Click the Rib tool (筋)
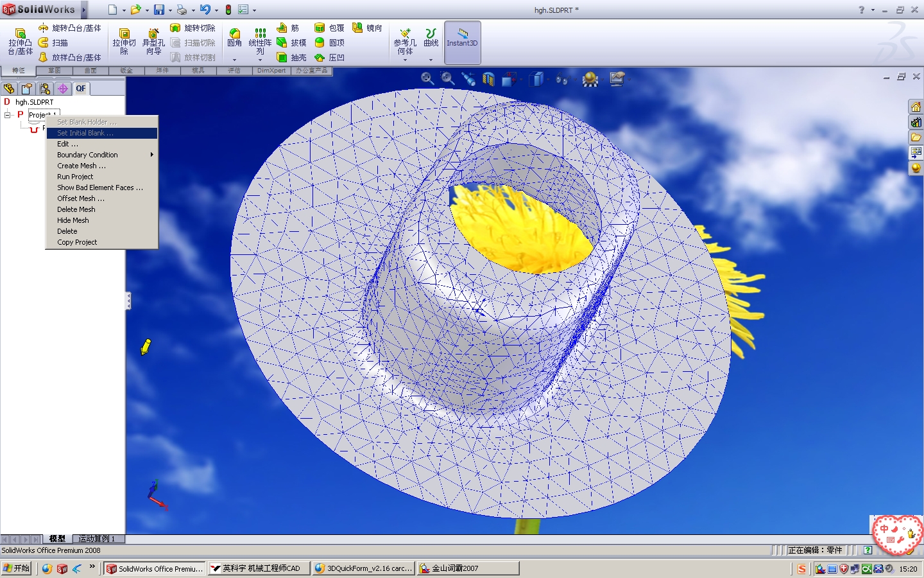 tap(288, 28)
